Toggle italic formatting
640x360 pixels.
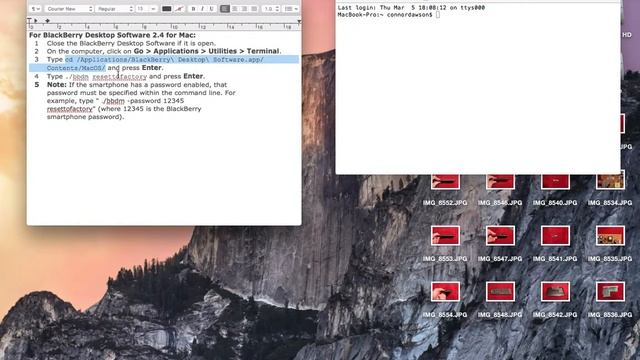202,9
